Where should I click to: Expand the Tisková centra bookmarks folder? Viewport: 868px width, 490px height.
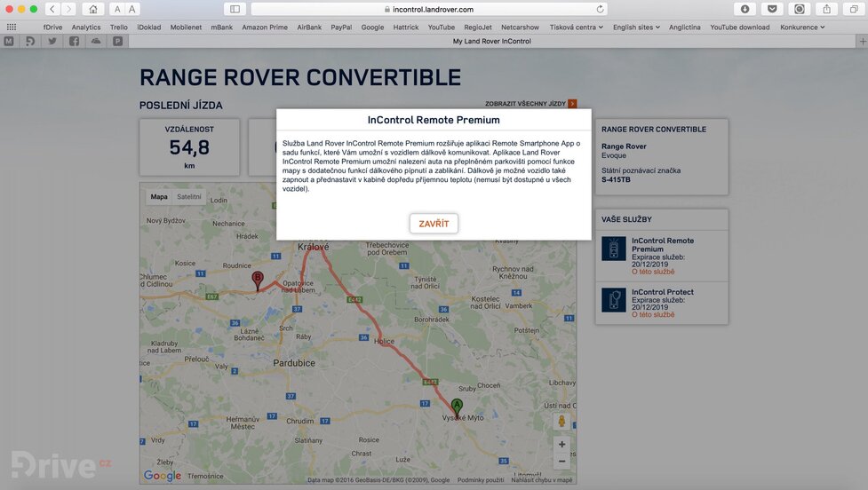576,28
